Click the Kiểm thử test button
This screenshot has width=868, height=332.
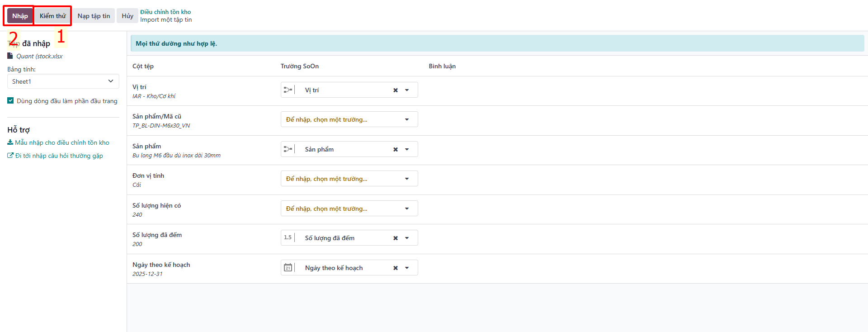[x=53, y=16]
